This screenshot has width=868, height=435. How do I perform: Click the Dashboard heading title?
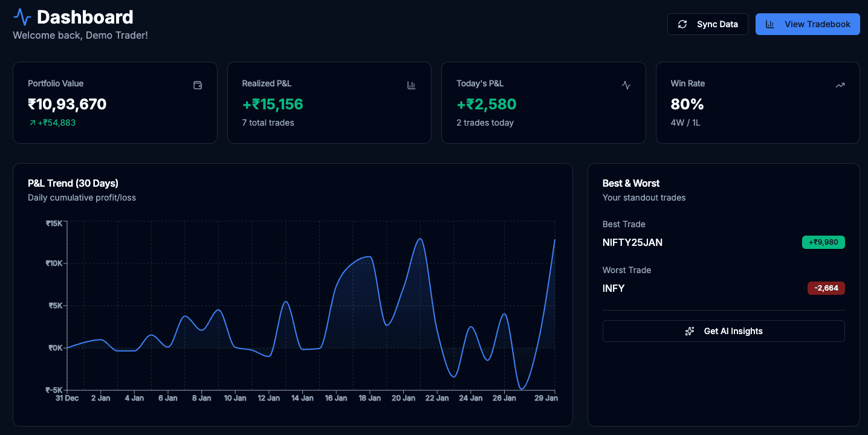pos(85,17)
